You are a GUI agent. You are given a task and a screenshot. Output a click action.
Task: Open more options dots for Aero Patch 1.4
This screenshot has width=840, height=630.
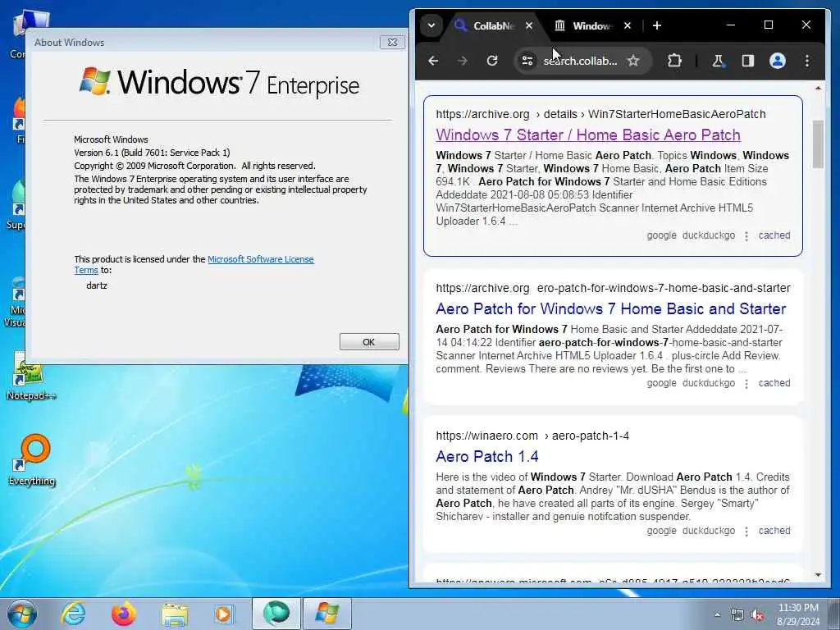coord(746,531)
